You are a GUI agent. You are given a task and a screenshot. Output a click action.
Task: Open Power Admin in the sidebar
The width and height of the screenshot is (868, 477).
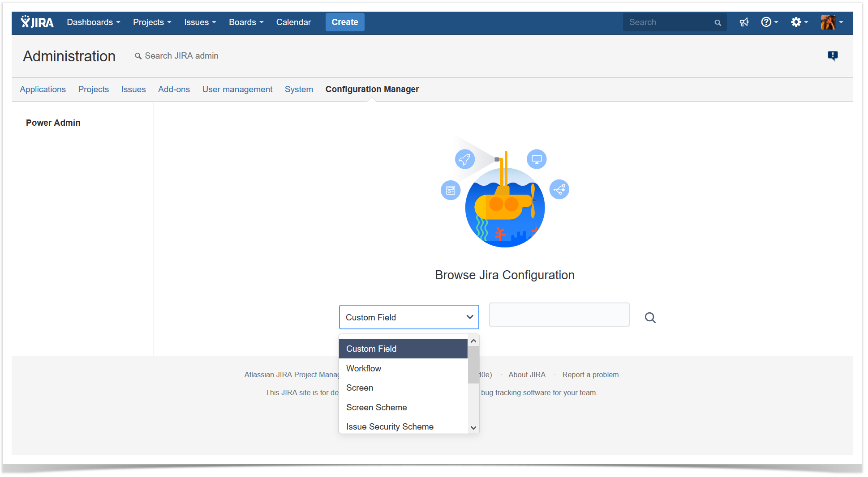pyautogui.click(x=53, y=123)
